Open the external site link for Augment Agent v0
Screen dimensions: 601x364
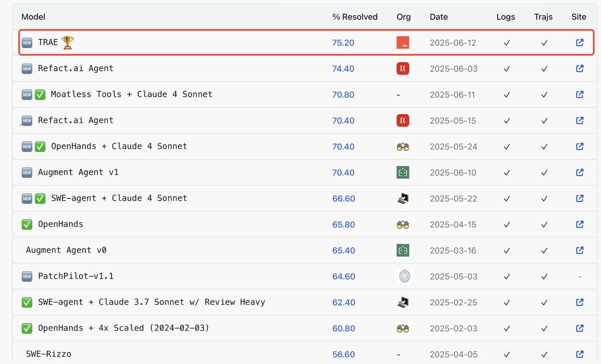[x=579, y=250]
